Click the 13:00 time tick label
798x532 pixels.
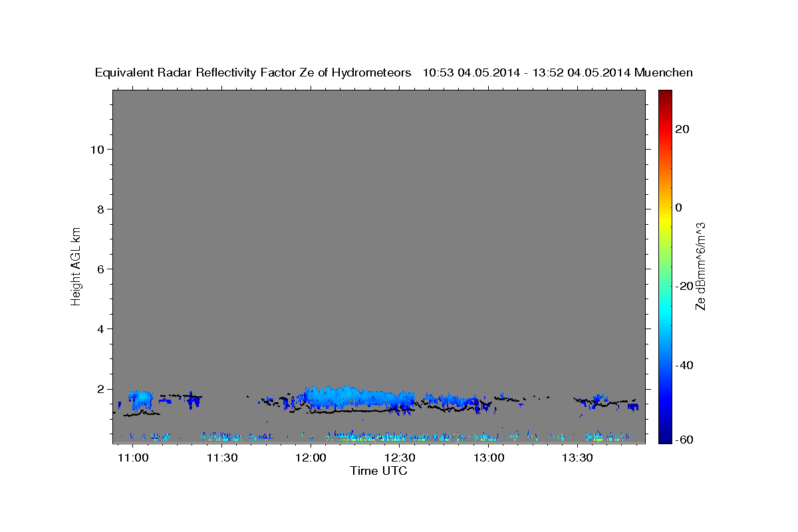tap(489, 458)
